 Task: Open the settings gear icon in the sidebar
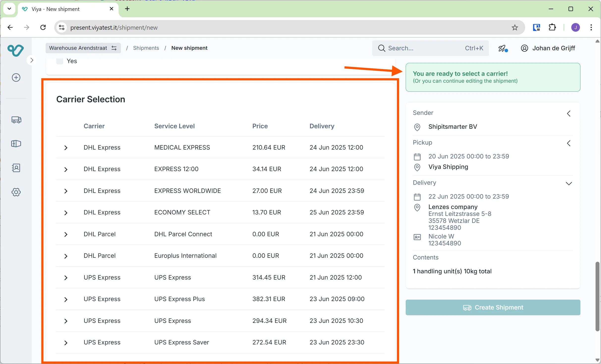16,192
